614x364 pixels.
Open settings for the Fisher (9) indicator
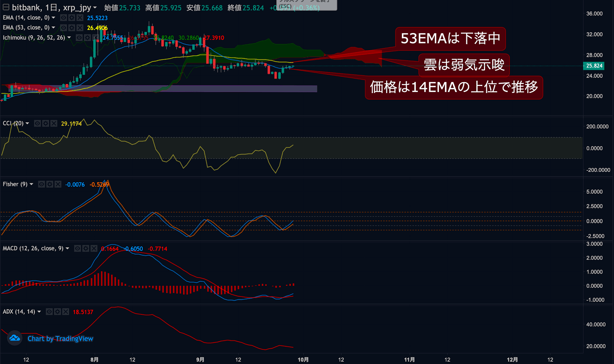tap(50, 184)
